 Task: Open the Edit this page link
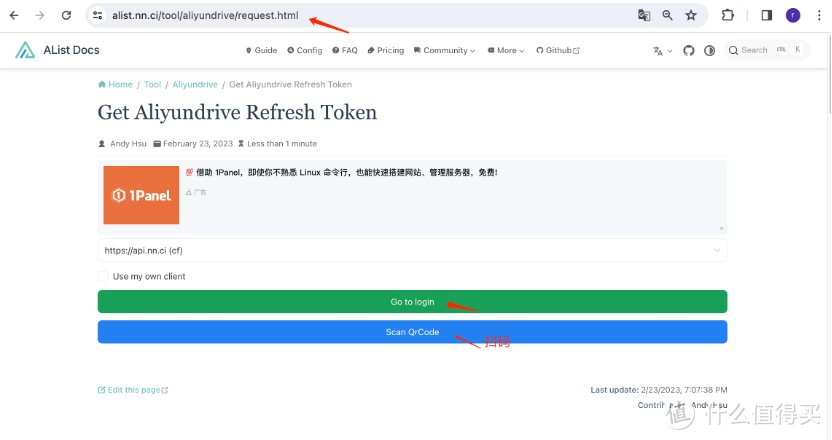click(x=133, y=390)
